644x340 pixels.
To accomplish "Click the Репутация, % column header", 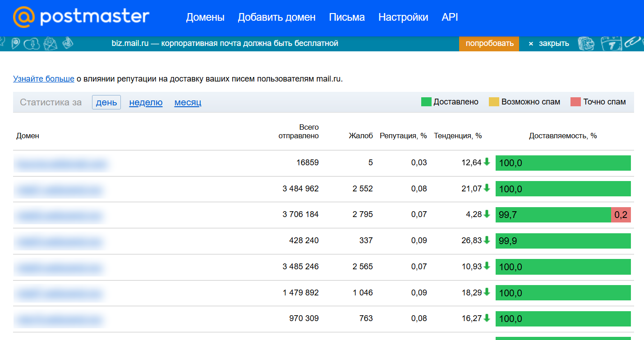I will [x=403, y=136].
